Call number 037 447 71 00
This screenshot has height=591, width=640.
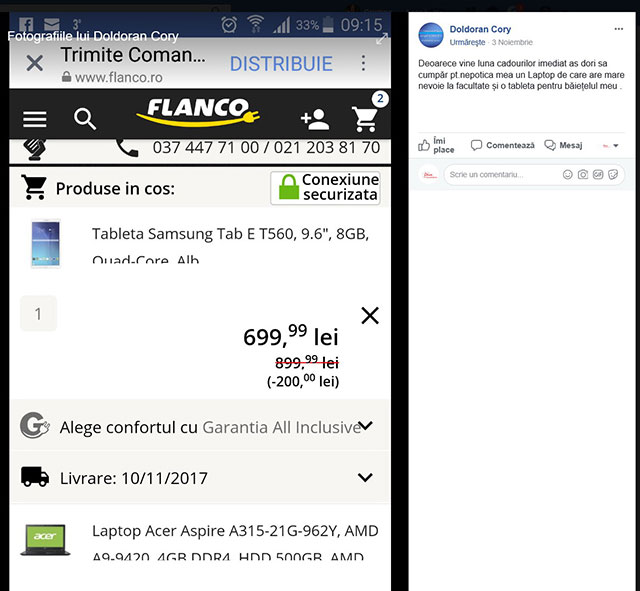tap(206, 147)
